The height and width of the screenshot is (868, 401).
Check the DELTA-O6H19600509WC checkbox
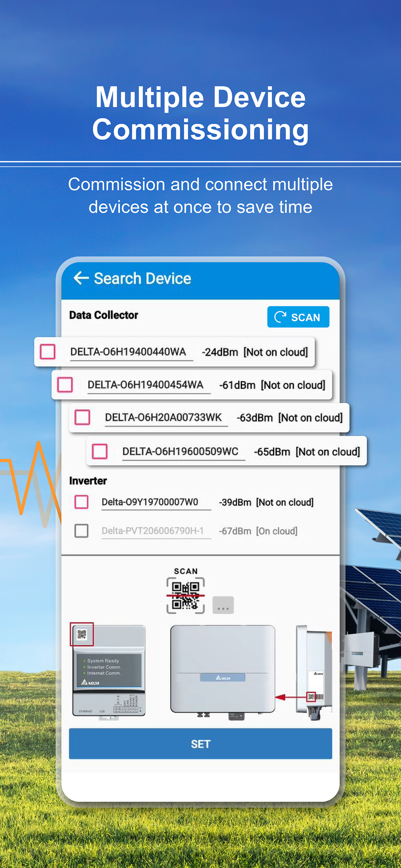point(100,451)
